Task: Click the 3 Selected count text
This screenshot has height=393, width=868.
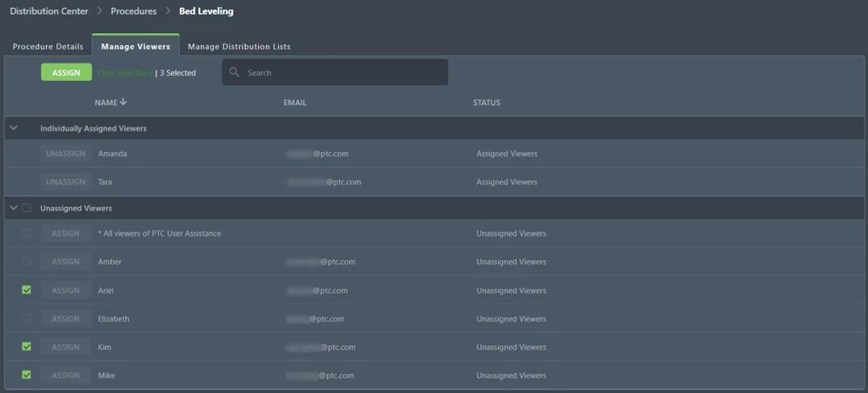Action: point(178,73)
